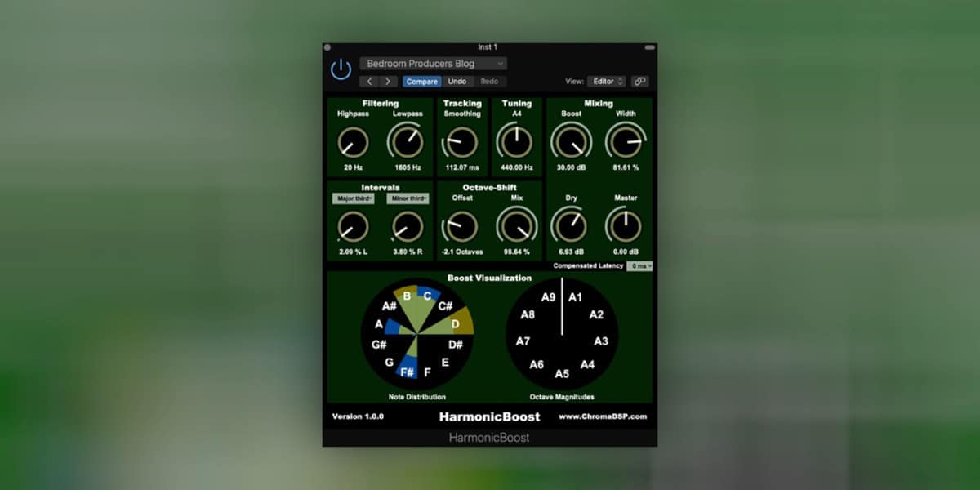Image resolution: width=980 pixels, height=490 pixels.
Task: Click the -2.1 Octaves offset value
Action: (462, 252)
